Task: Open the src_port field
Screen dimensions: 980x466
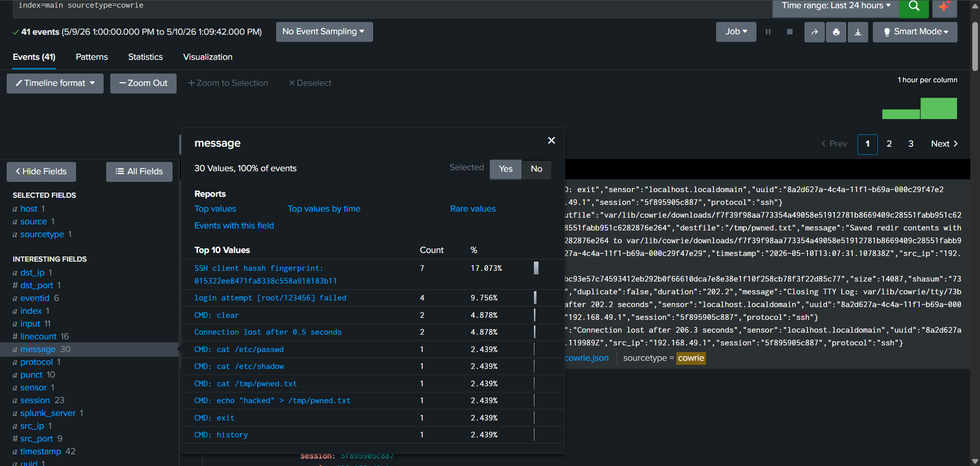Action: point(36,439)
